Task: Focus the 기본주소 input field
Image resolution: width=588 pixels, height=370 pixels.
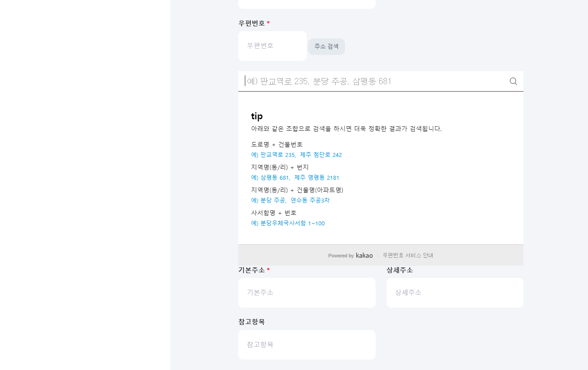Action: coord(307,293)
